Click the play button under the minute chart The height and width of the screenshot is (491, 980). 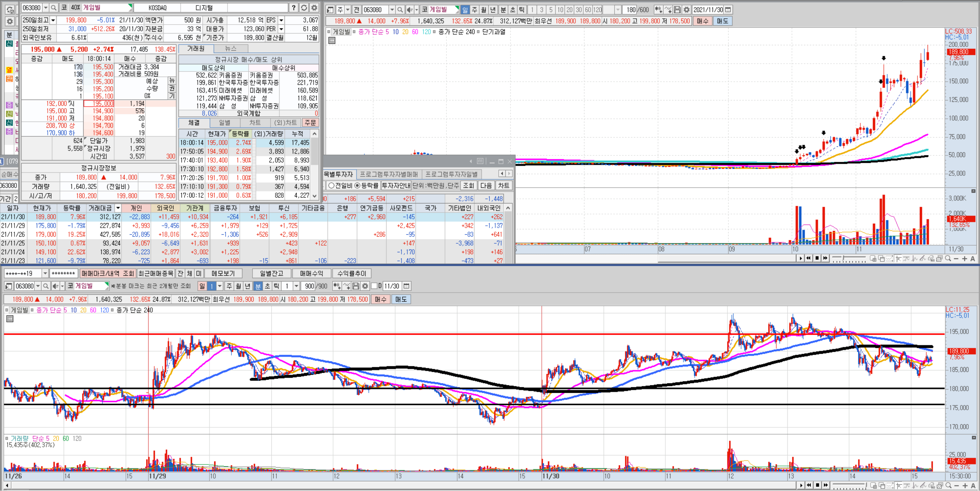(801, 485)
